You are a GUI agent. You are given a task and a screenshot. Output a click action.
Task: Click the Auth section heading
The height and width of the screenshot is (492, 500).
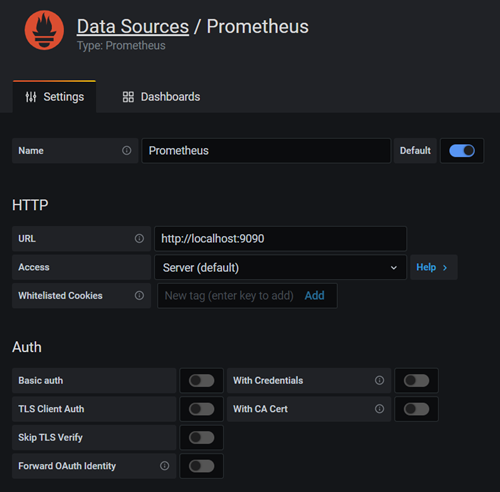(27, 347)
